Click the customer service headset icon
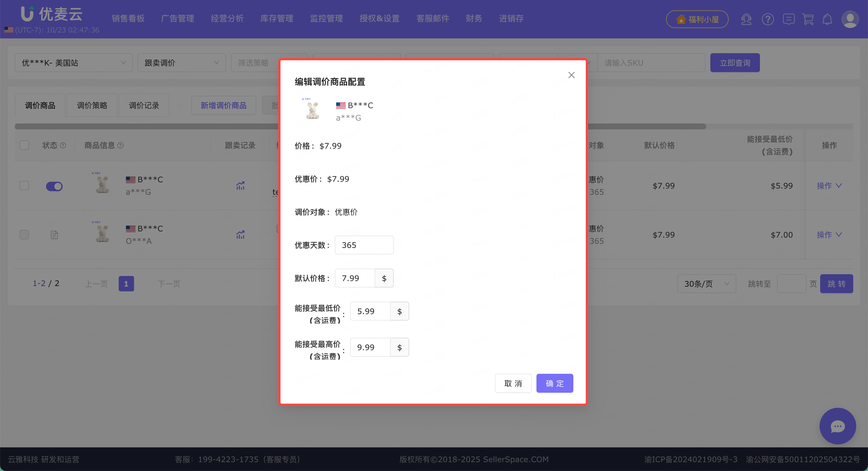The height and width of the screenshot is (471, 868). click(746, 19)
